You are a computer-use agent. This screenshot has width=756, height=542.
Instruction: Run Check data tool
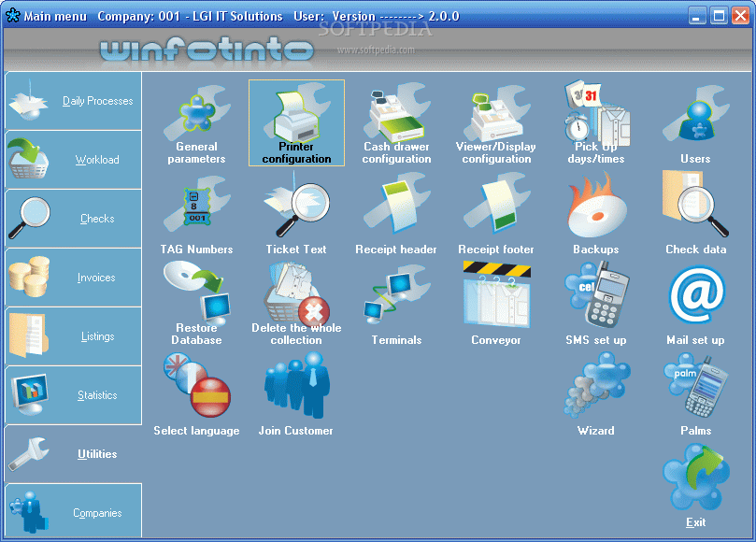[696, 214]
